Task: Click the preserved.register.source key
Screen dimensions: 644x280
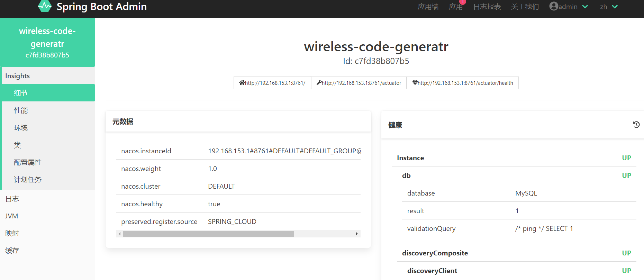Action: 159,222
